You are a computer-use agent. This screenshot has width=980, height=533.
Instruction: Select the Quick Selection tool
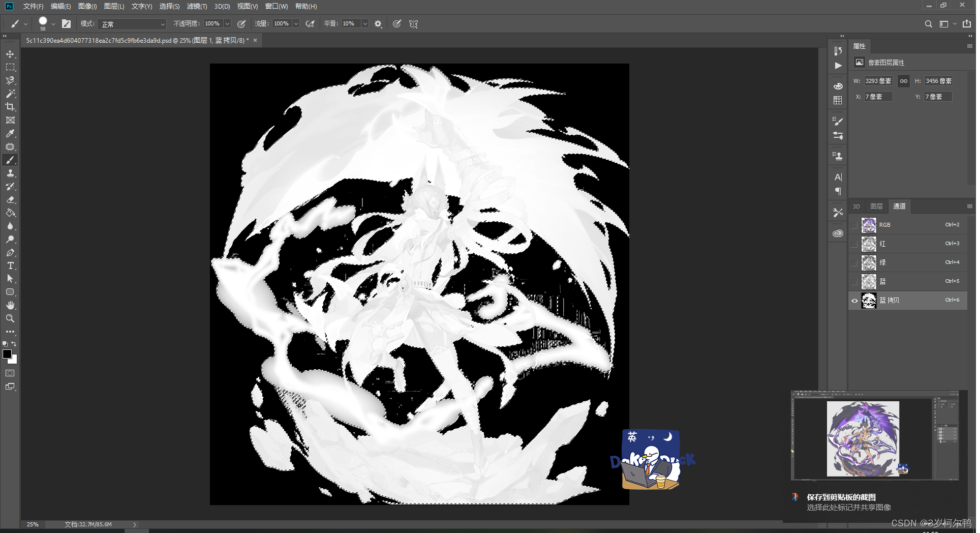click(x=10, y=80)
